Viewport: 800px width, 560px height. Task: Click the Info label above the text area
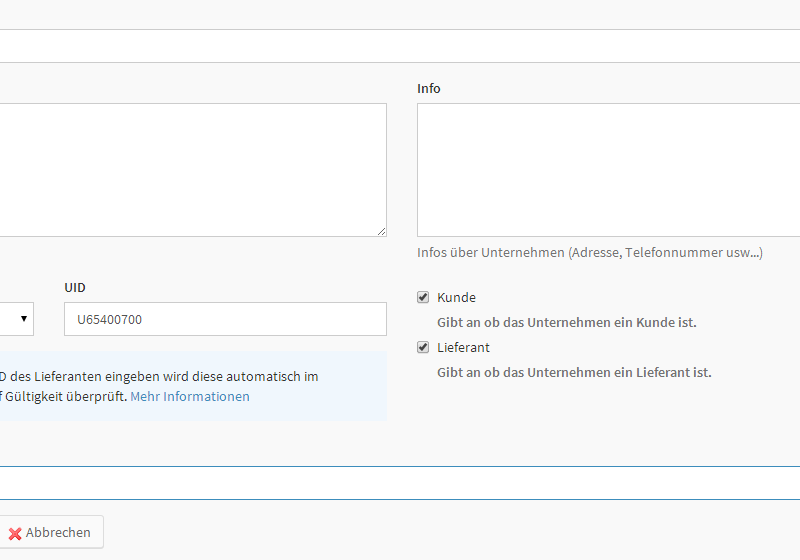(x=428, y=89)
